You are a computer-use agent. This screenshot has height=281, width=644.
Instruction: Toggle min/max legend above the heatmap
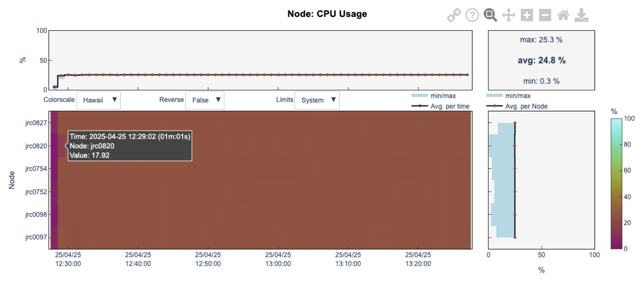click(443, 96)
